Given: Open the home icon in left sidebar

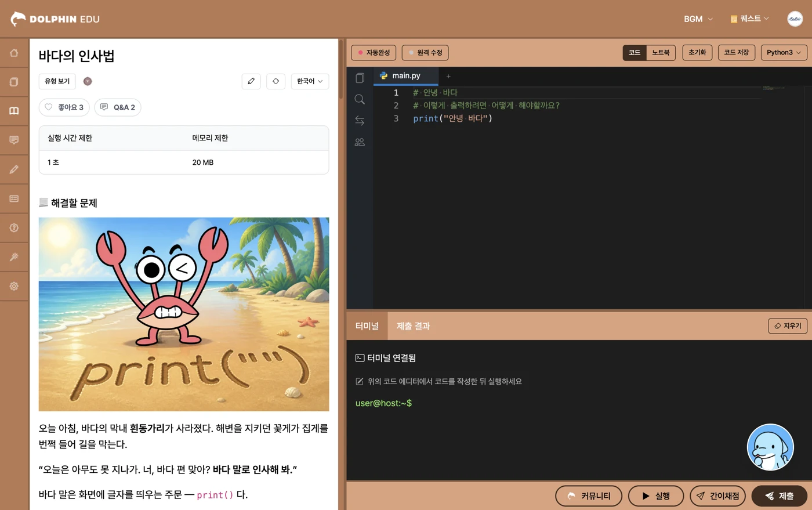Looking at the screenshot, I should tap(14, 53).
